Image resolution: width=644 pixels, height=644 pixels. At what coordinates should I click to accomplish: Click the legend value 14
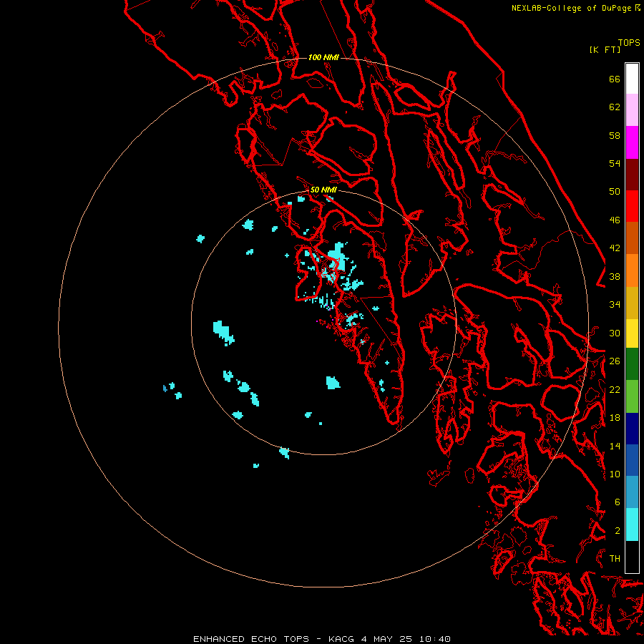pos(615,446)
